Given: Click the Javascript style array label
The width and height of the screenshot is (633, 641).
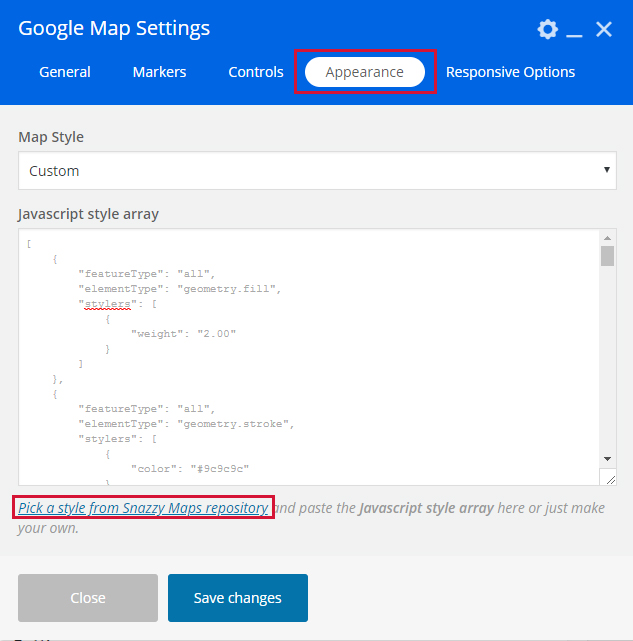Looking at the screenshot, I should [89, 214].
